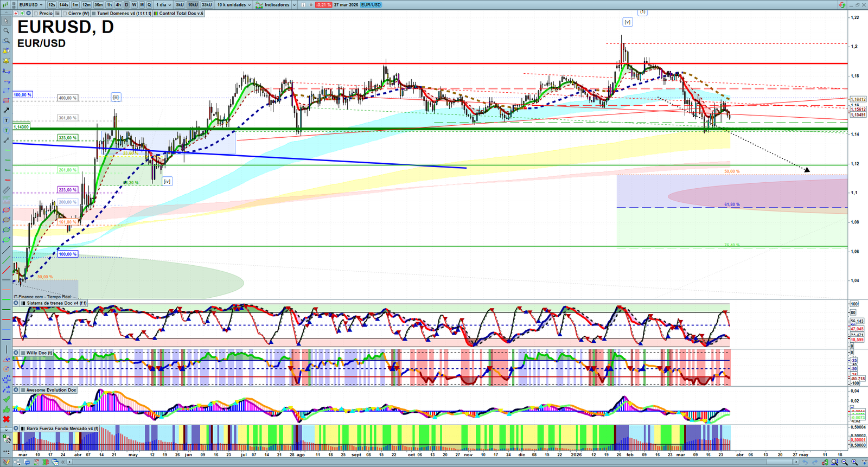
Task: Open settings for Sistema de trenes Doc v4
Action: point(22,303)
